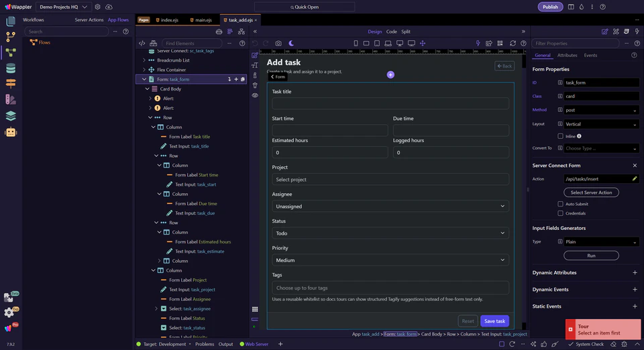Click the undo icon in design toolbar
This screenshot has height=350, width=644.
(x=255, y=43)
